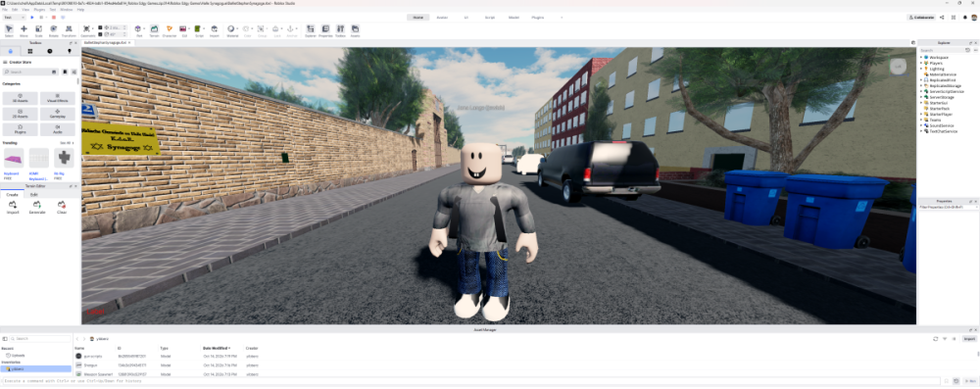Open the View menu
This screenshot has height=389, width=980.
25,10
